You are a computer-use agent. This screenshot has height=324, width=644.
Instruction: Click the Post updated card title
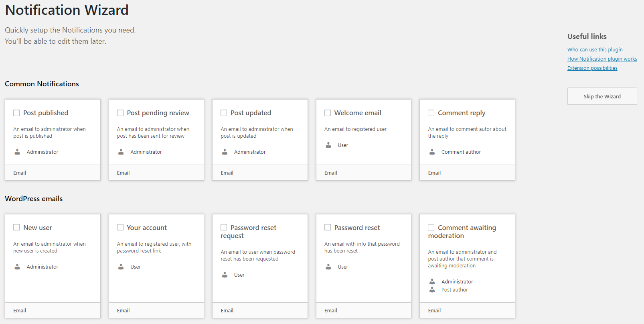click(251, 113)
